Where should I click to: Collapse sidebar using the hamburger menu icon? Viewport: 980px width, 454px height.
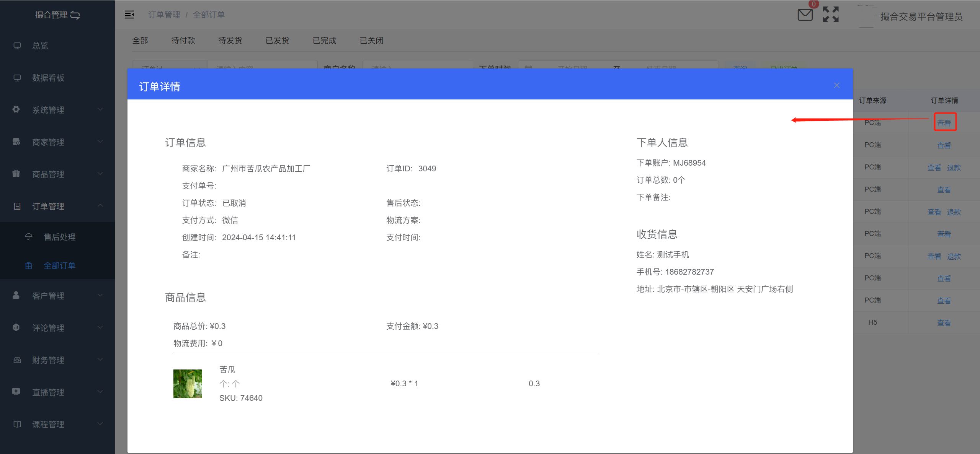pos(129,15)
